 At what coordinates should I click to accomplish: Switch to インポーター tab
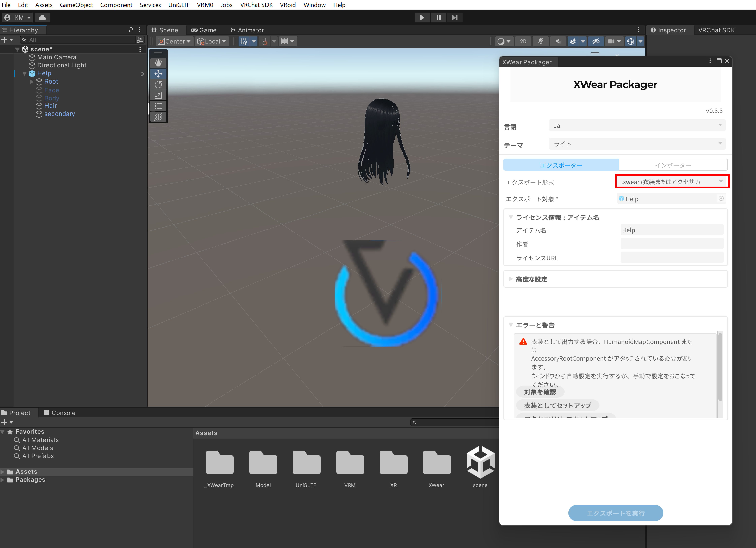pos(673,165)
